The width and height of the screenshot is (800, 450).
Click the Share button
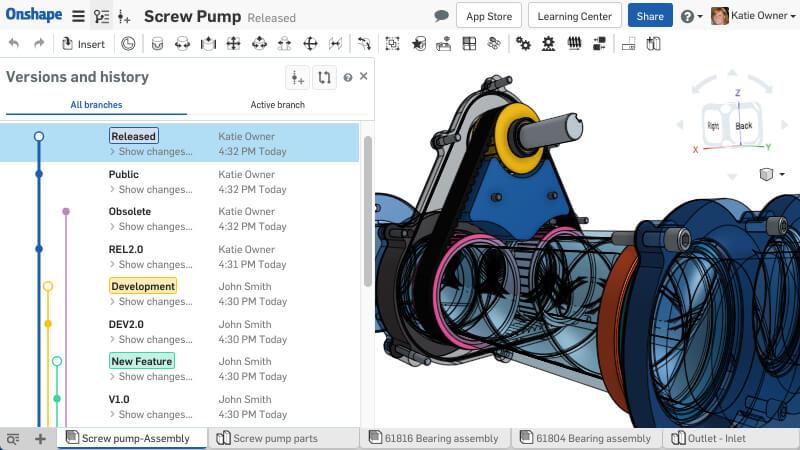650,16
